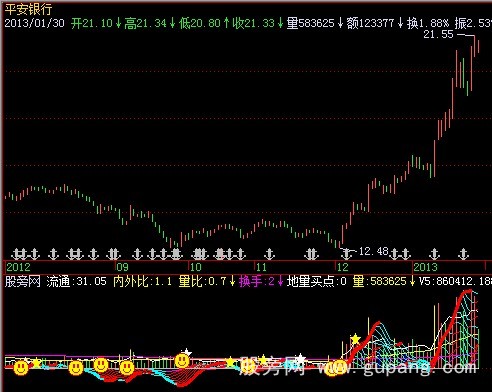Click the 流通:31.05 indicator value
492x392 pixels.
pos(77,281)
